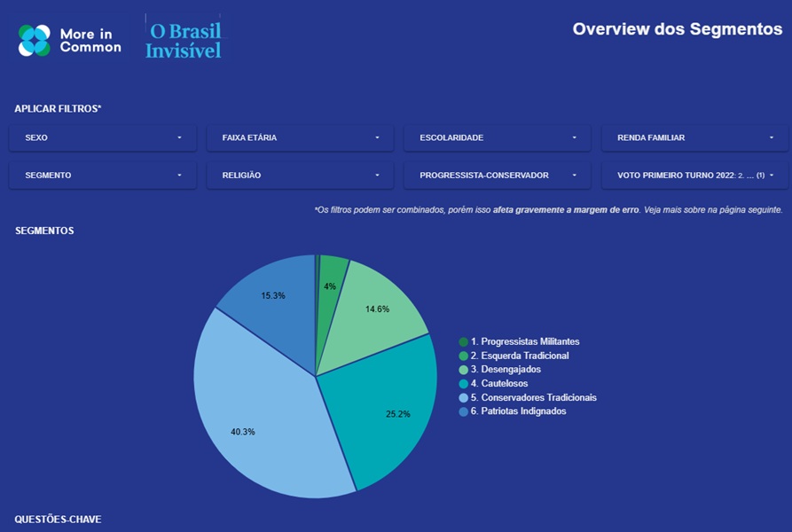Click the Progressistas Militantes legend color dot

(x=463, y=342)
